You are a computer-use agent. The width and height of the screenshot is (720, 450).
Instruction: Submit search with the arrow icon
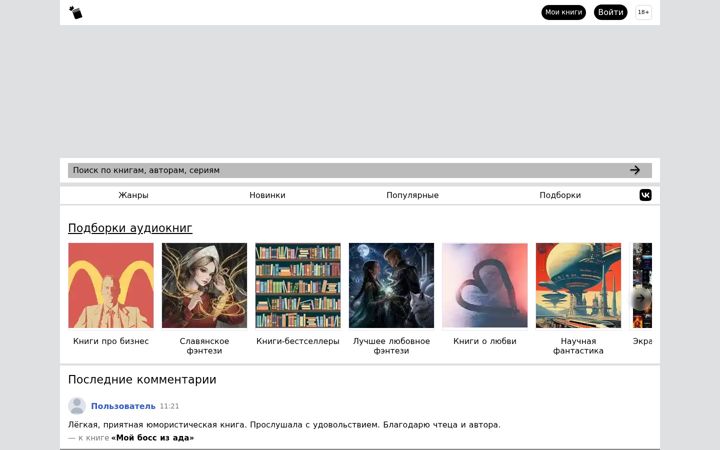click(635, 170)
